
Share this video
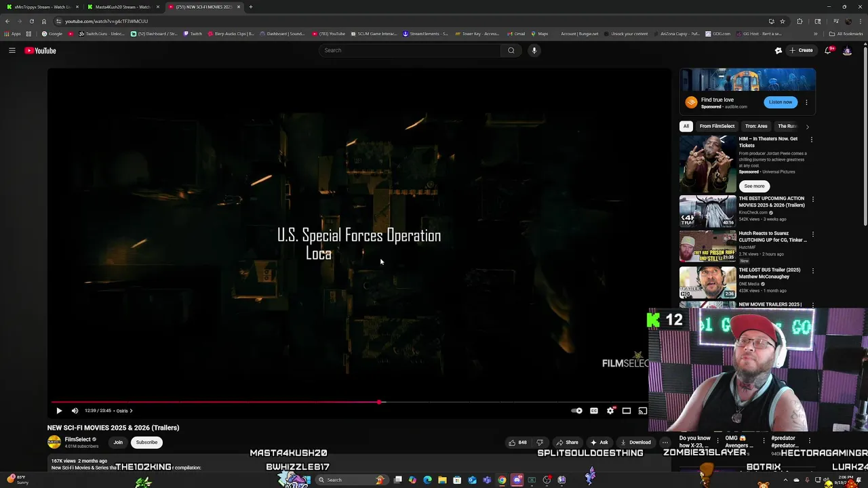pyautogui.click(x=568, y=443)
